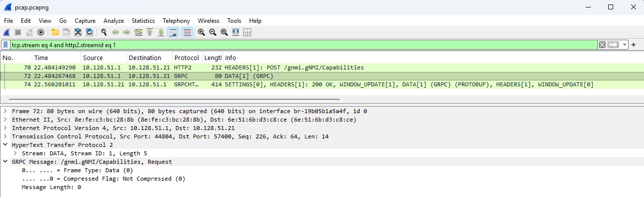The width and height of the screenshot is (644, 197).
Task: Click into the display filter text field
Action: coord(303,45)
